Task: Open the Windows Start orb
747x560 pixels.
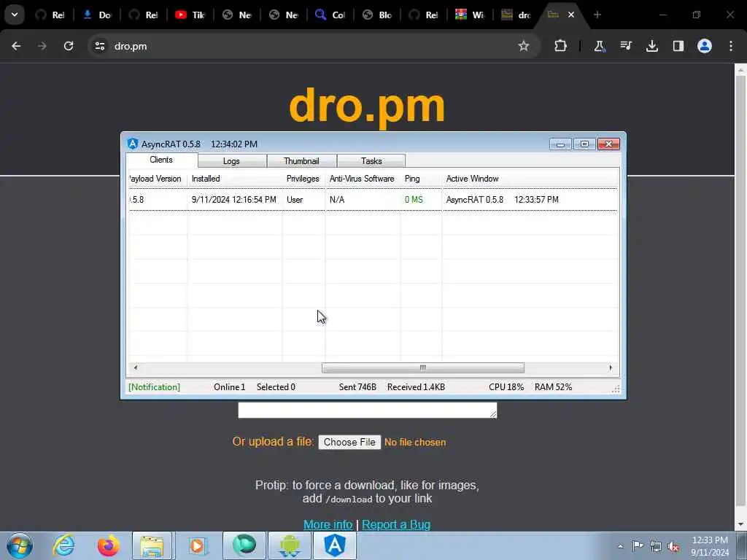Action: (x=20, y=545)
